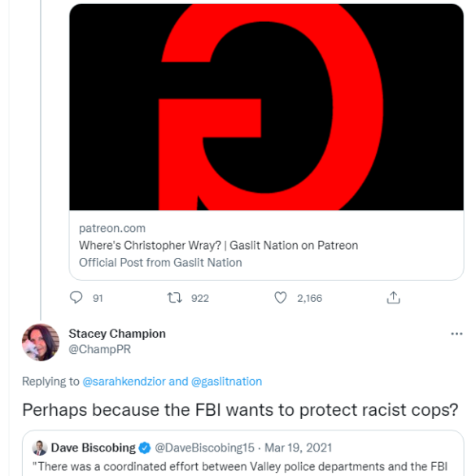Click the @ChampPR handle
The width and height of the screenshot is (476, 476).
click(99, 349)
